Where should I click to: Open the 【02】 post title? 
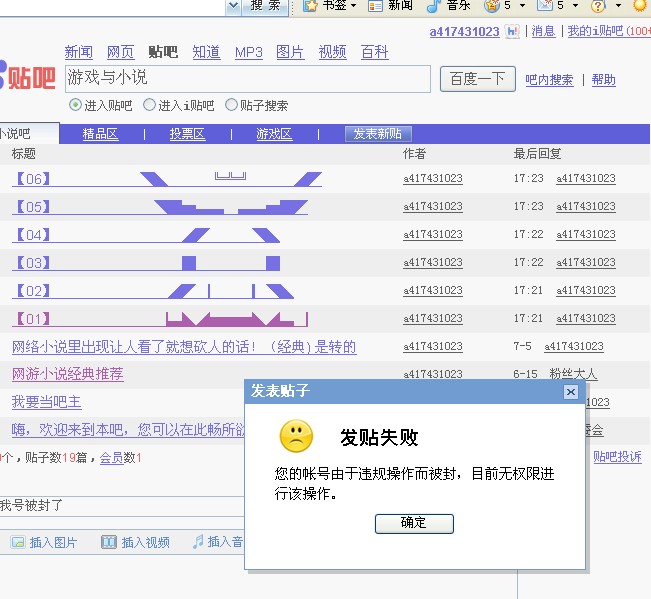click(x=153, y=291)
